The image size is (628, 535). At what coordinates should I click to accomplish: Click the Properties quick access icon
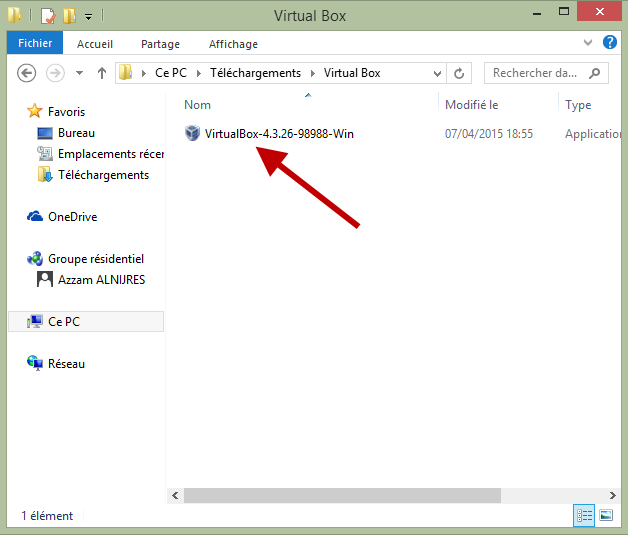click(48, 16)
